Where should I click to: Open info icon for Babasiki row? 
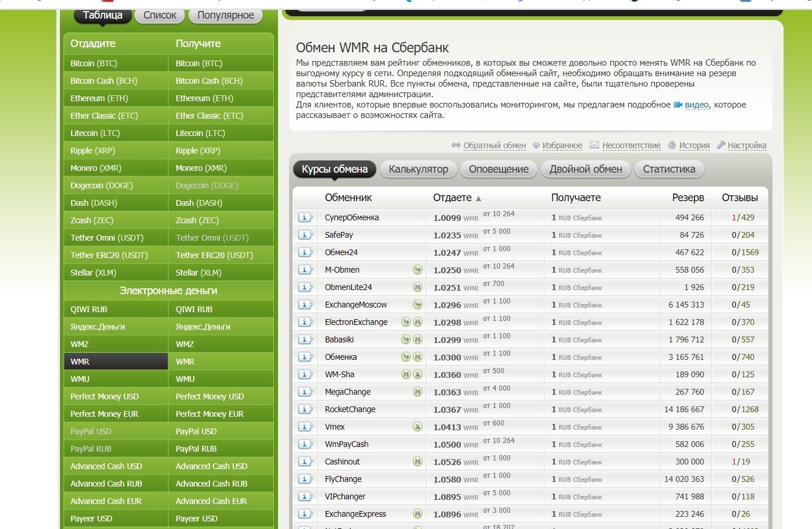pos(305,339)
